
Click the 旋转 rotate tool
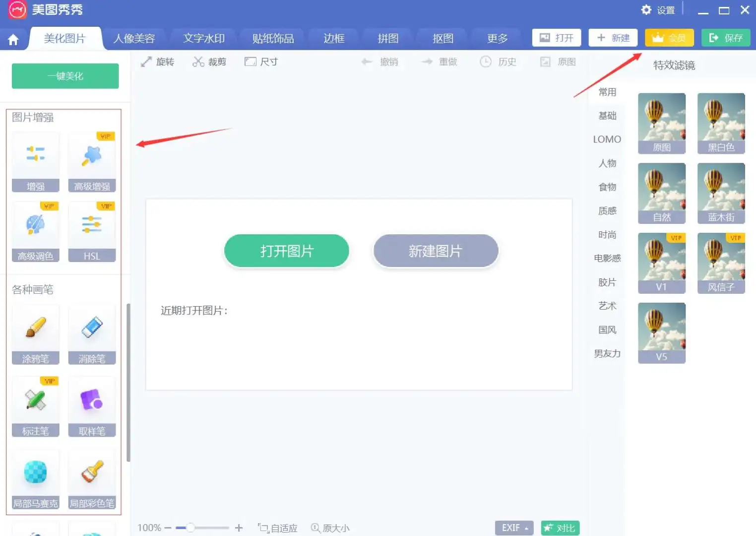pos(158,62)
